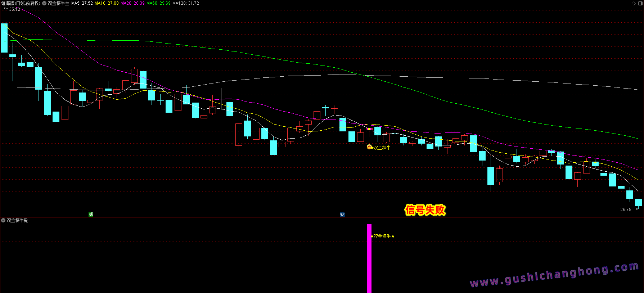Open the www.gushichanghong.com watermark link

pos(554,275)
